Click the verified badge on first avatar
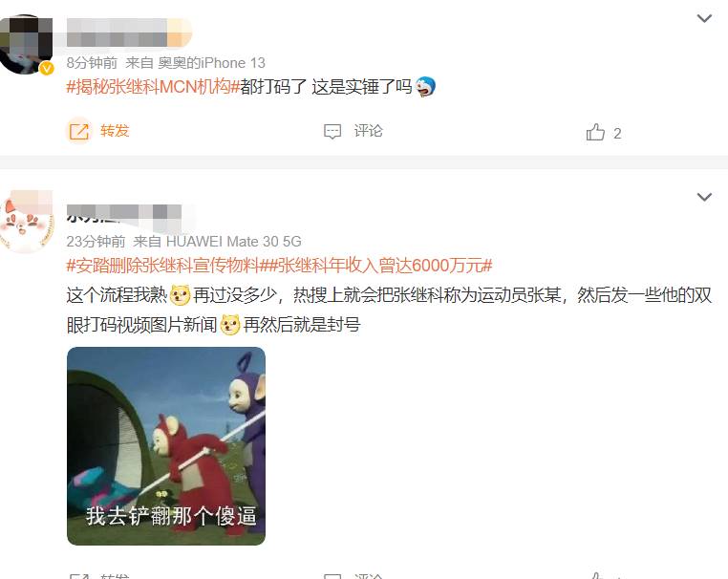Image resolution: width=728 pixels, height=579 pixels. (47, 69)
